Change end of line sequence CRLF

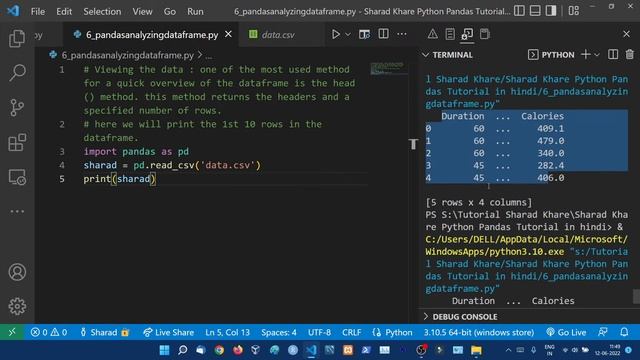[351, 332]
